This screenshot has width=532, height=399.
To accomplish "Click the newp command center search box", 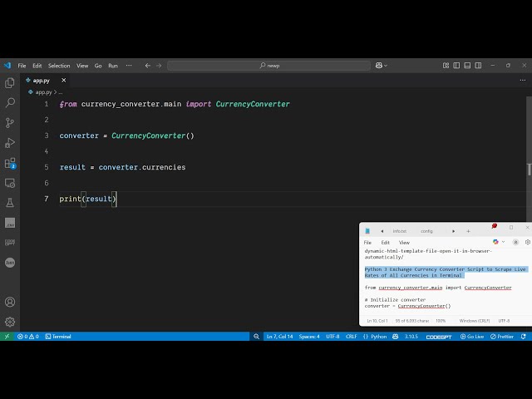I will coord(269,66).
